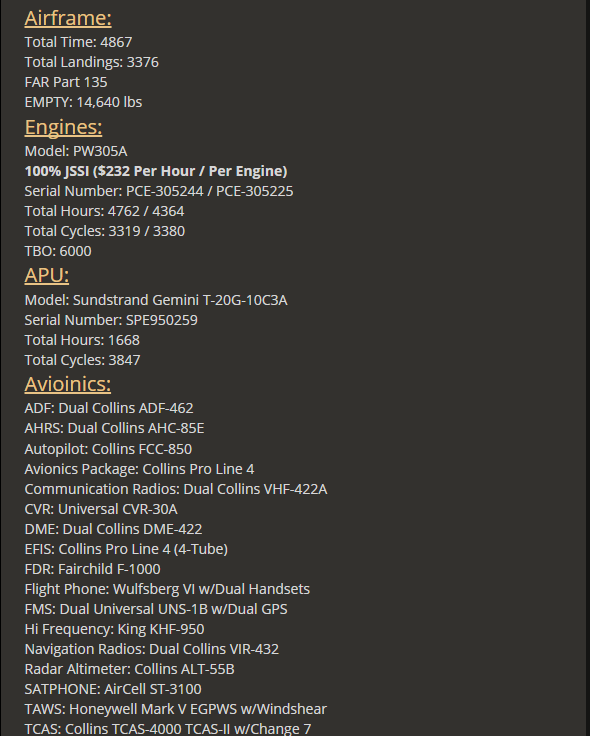Click the Airframe heading
The height and width of the screenshot is (736, 590).
pos(68,18)
